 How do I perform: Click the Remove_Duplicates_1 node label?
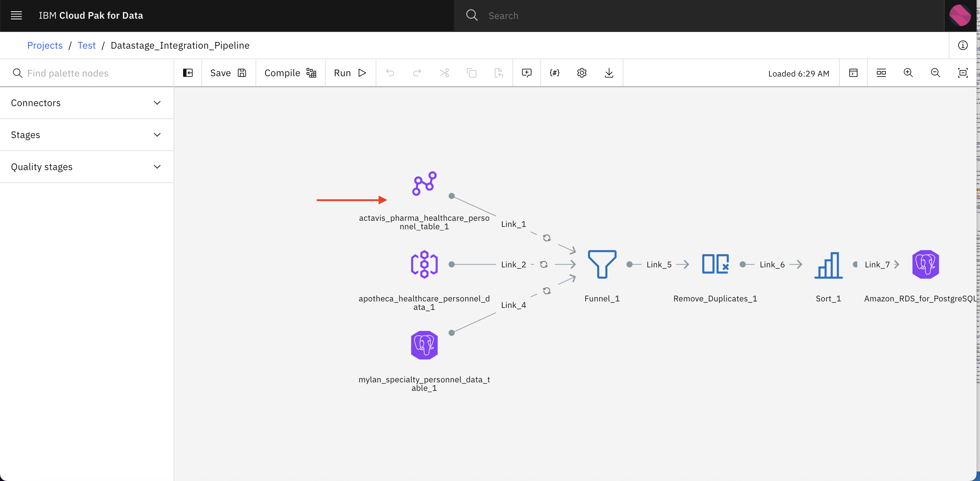[x=715, y=298]
